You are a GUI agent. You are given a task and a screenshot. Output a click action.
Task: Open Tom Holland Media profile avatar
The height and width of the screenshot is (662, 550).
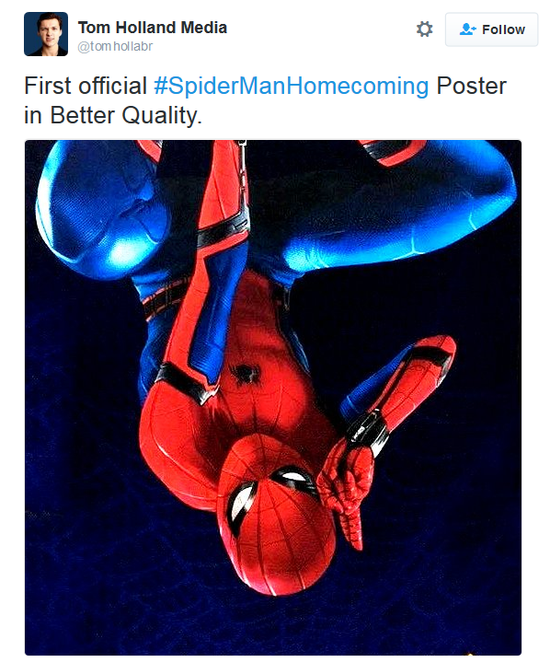click(46, 34)
